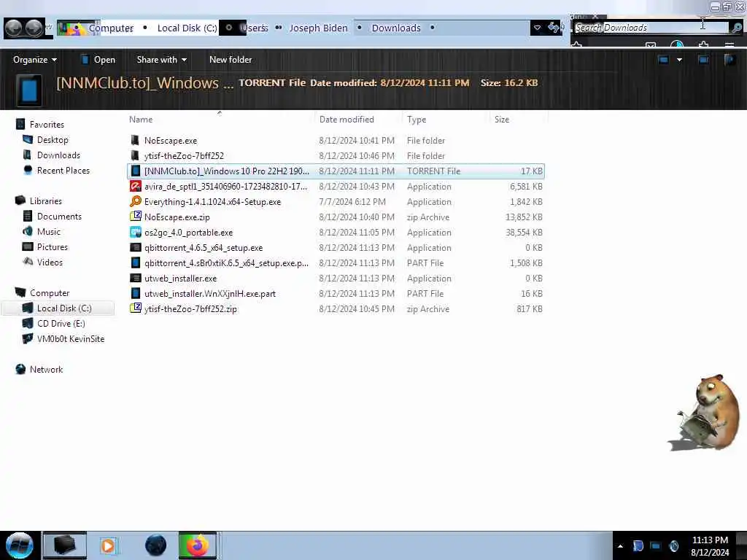Open Windows Media Player from taskbar
The height and width of the screenshot is (560, 747).
[108, 545]
